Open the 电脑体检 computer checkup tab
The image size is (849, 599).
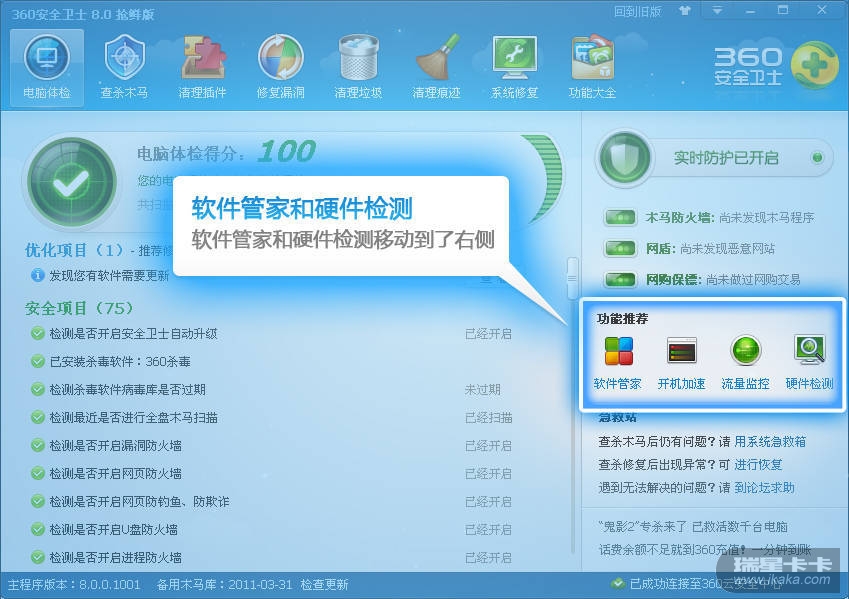[x=47, y=68]
